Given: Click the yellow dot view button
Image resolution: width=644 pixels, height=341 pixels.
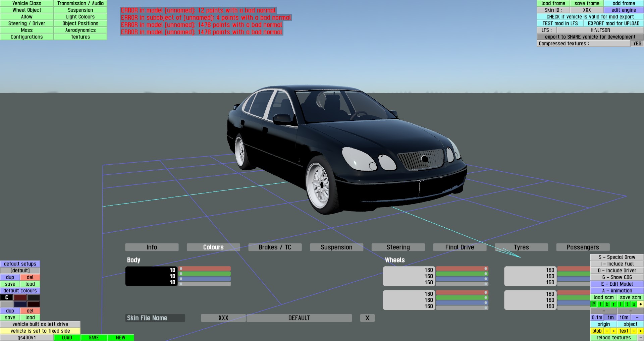Looking at the screenshot, I should tap(641, 304).
